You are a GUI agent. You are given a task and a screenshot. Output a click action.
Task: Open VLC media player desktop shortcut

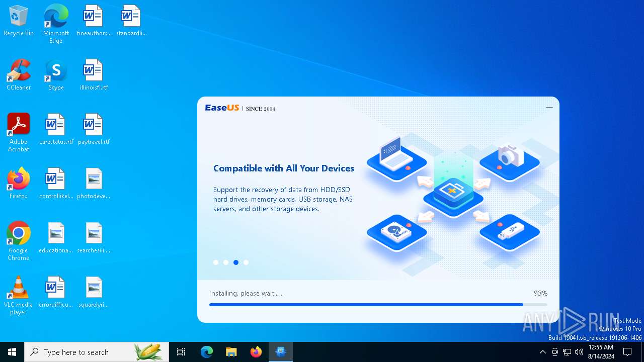[19, 296]
